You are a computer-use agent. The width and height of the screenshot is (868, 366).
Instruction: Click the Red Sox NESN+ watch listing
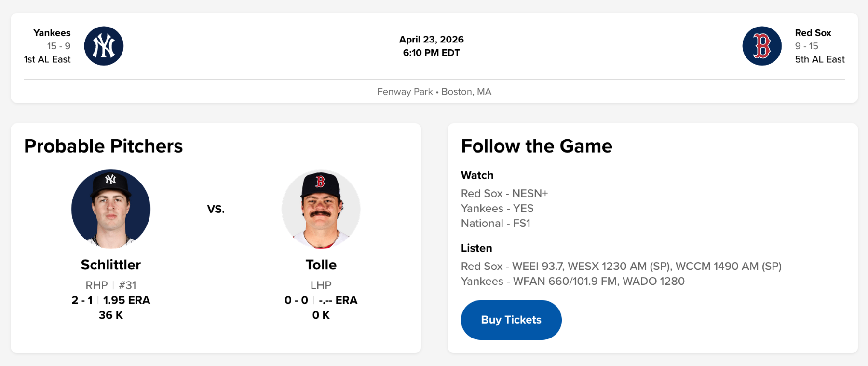(x=504, y=193)
